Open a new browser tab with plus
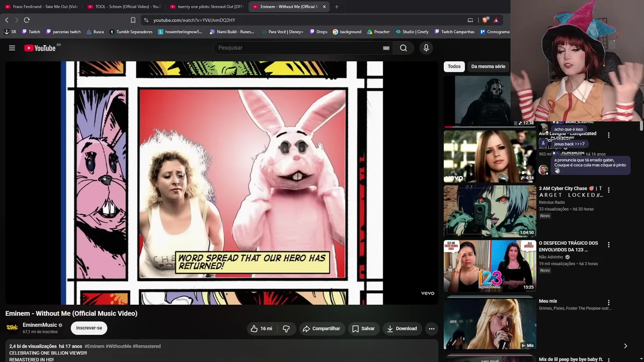 pyautogui.click(x=337, y=7)
